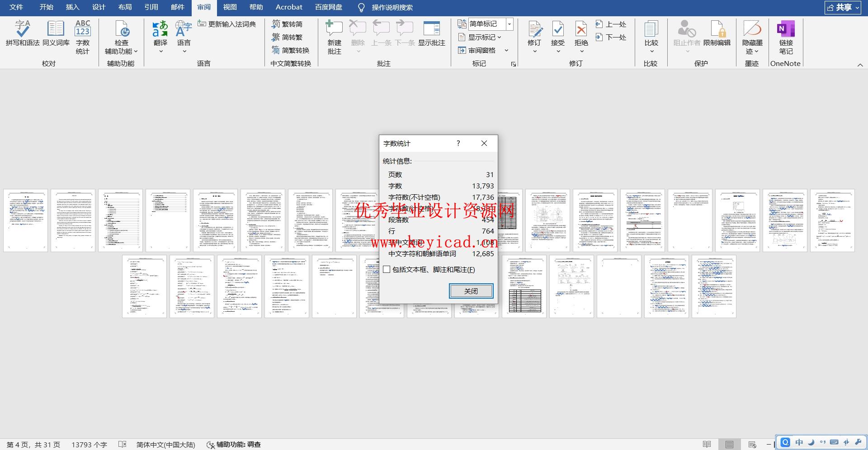
Task: Click the IME soft keyboard icon
Action: point(834,442)
